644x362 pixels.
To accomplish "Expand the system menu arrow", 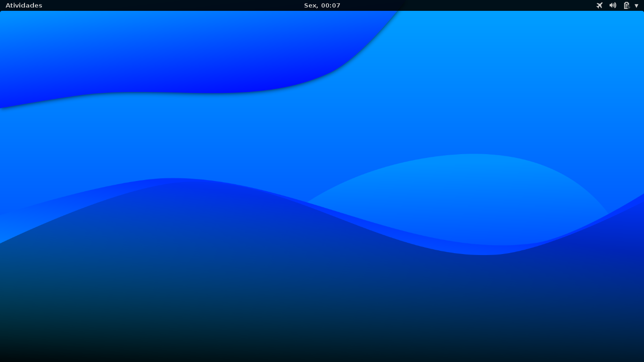I will click(x=636, y=6).
